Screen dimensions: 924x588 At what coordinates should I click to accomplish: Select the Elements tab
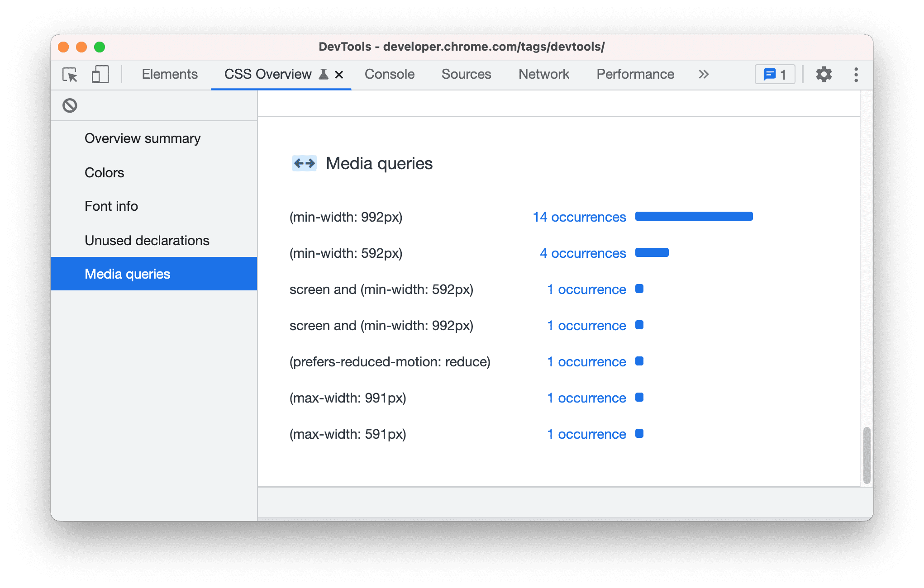pyautogui.click(x=170, y=74)
